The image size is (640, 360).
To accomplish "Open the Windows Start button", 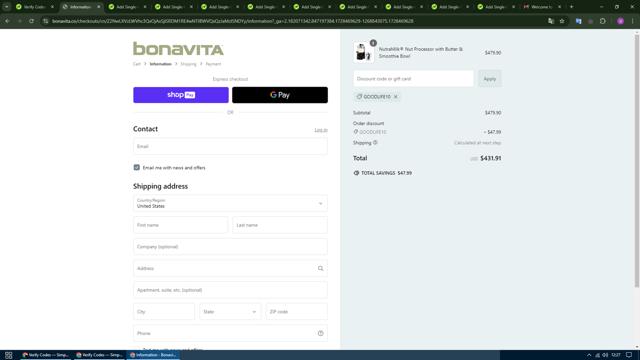I will coord(8,355).
